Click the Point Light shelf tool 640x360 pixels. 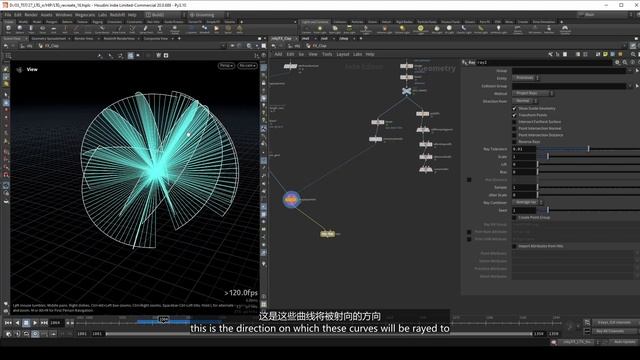(x=320, y=29)
